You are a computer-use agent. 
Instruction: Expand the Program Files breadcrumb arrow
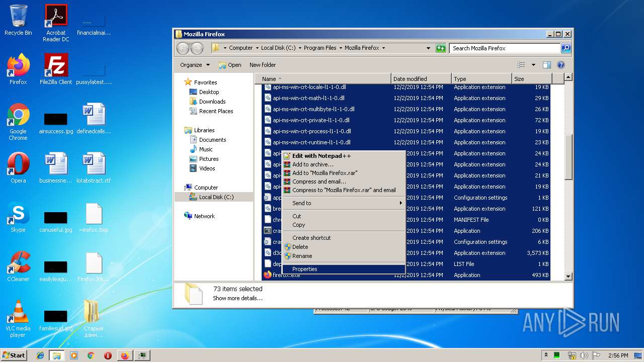tap(341, 48)
